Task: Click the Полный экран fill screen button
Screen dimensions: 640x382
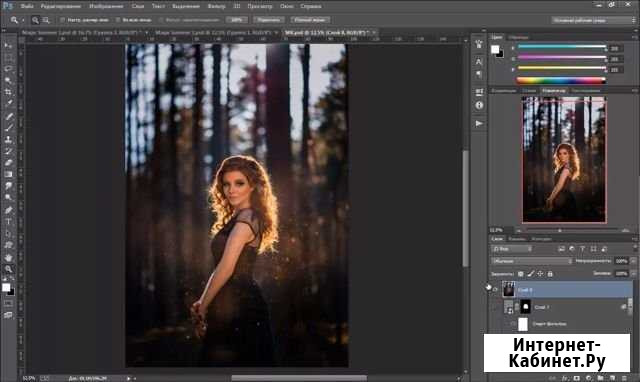Action: pos(310,20)
